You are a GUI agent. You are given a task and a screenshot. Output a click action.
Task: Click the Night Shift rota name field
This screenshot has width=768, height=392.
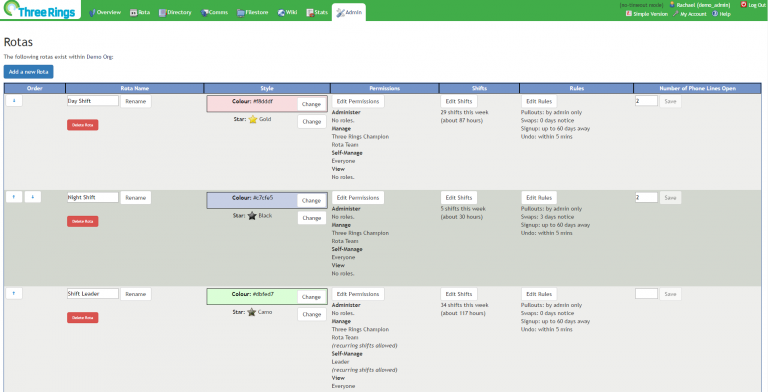coord(93,197)
